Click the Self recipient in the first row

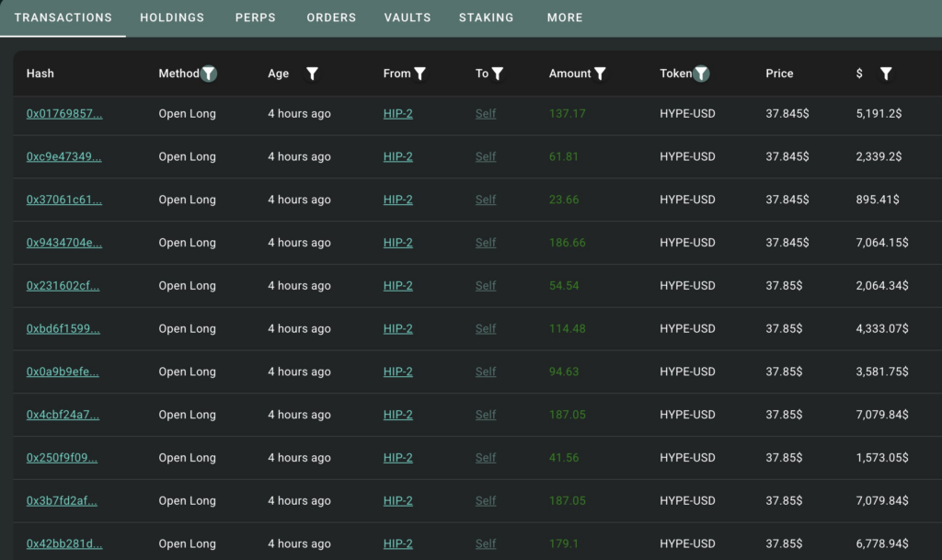coord(486,113)
